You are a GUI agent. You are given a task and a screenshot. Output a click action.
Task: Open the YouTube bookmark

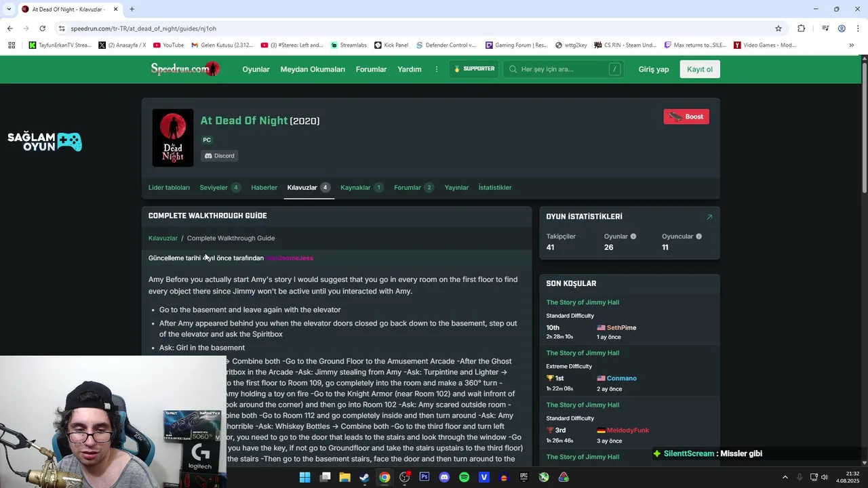tap(168, 45)
